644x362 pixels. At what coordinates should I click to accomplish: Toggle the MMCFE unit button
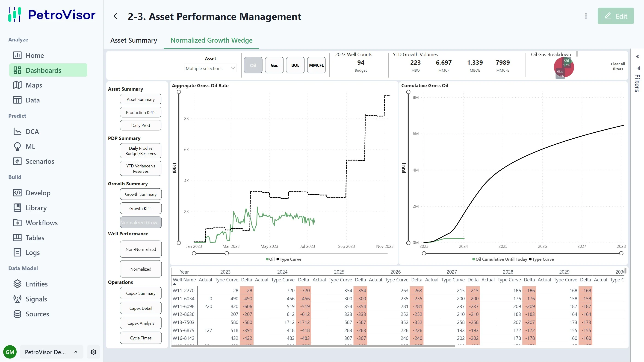[x=316, y=65]
